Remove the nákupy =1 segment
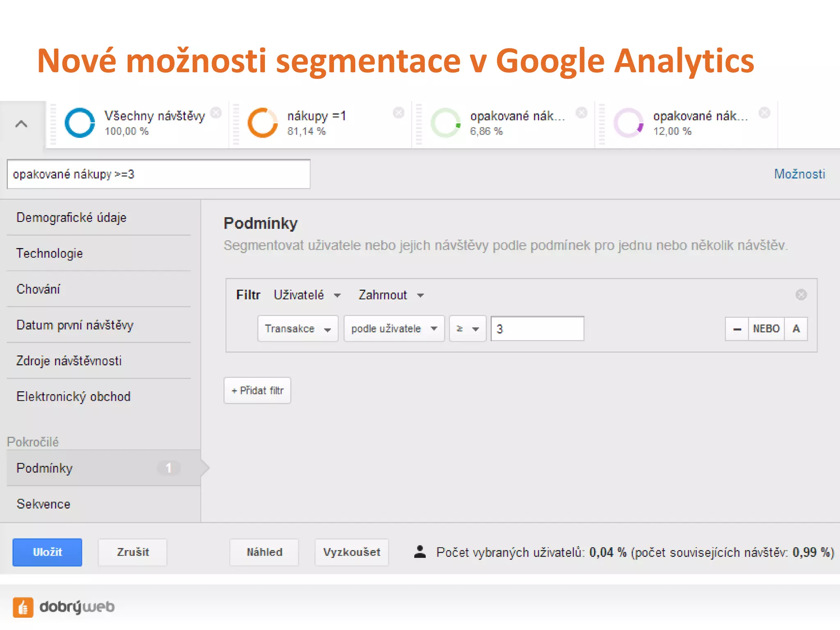The width and height of the screenshot is (840, 630). tap(399, 112)
